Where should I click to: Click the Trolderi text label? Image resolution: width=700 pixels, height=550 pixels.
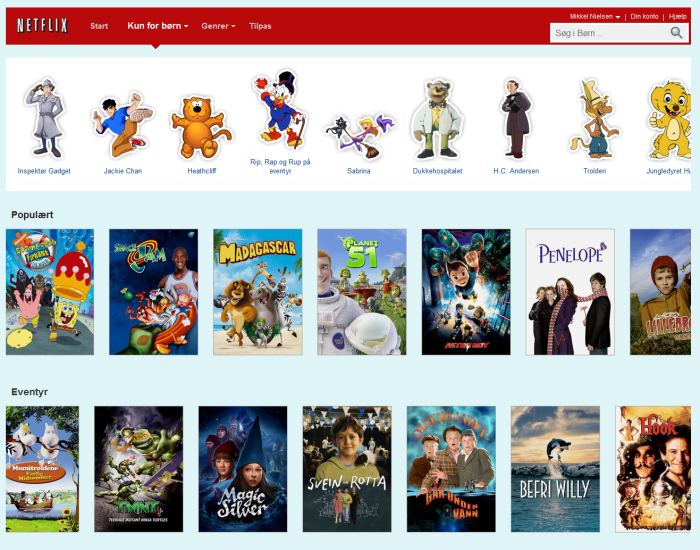[x=595, y=171]
